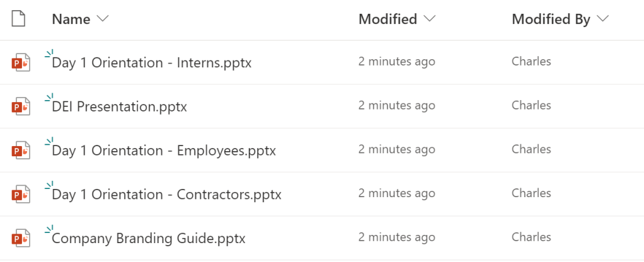644x262 pixels.
Task: Click PowerPoint icon for Day 1 Orientation - Interns
Action: pos(21,63)
